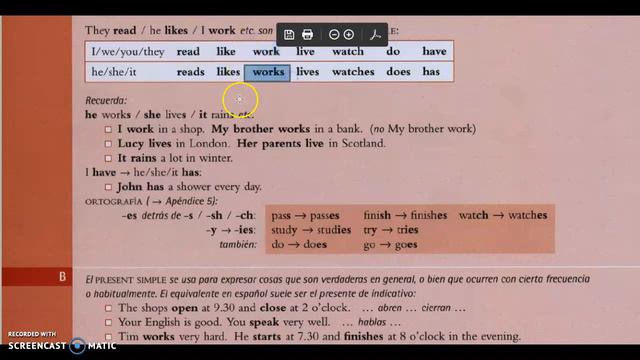Select the highlighted 'works' cell in the table
The image size is (640, 360).
click(x=267, y=73)
